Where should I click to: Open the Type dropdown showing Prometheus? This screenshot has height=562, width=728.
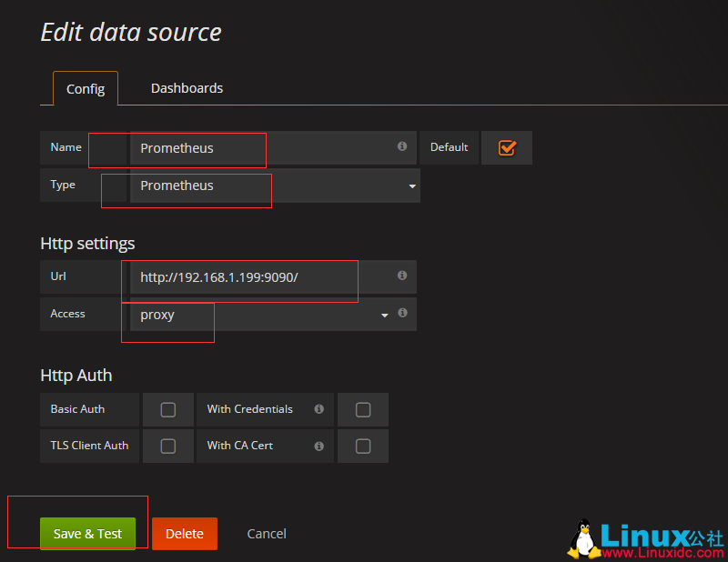(273, 186)
